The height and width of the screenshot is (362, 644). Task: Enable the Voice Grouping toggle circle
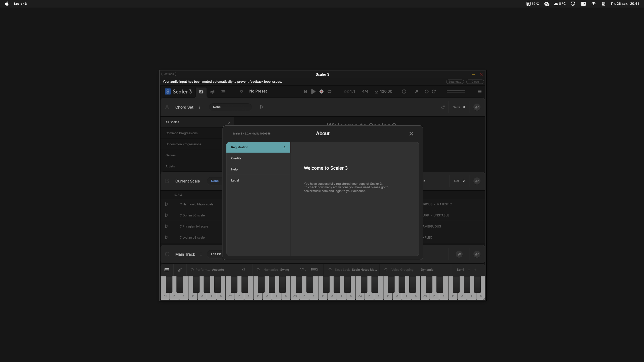pyautogui.click(x=386, y=270)
